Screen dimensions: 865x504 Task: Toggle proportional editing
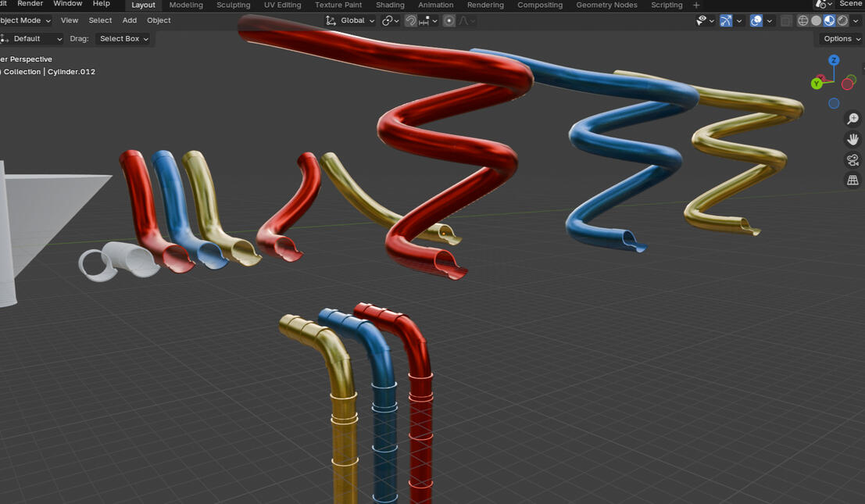[x=449, y=20]
